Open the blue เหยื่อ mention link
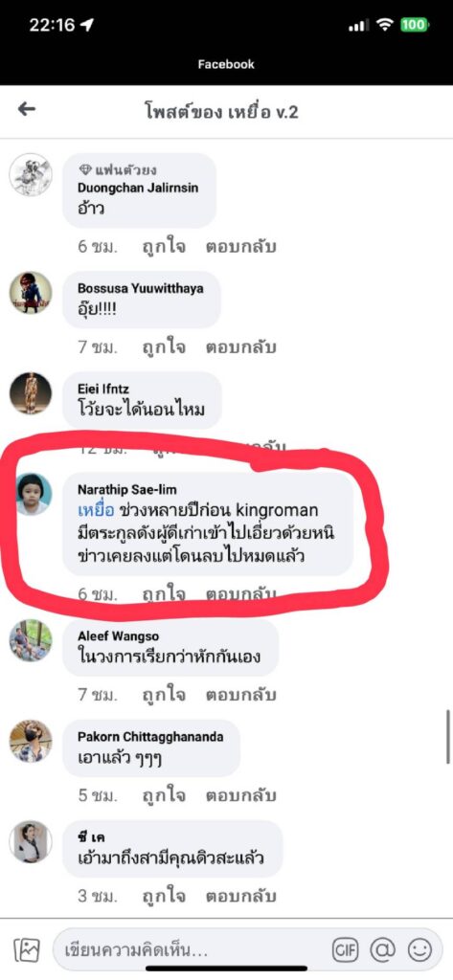The image size is (453, 980). (x=95, y=509)
